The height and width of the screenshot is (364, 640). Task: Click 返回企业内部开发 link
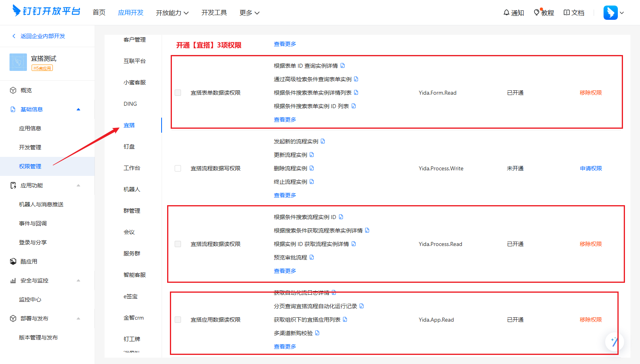coord(43,36)
